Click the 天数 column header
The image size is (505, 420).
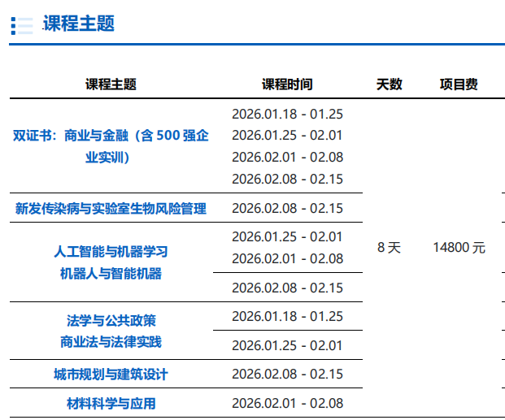click(x=389, y=84)
